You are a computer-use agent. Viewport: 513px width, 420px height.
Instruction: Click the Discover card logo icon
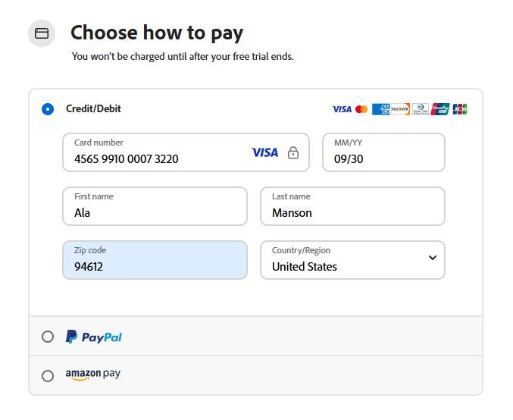[400, 109]
